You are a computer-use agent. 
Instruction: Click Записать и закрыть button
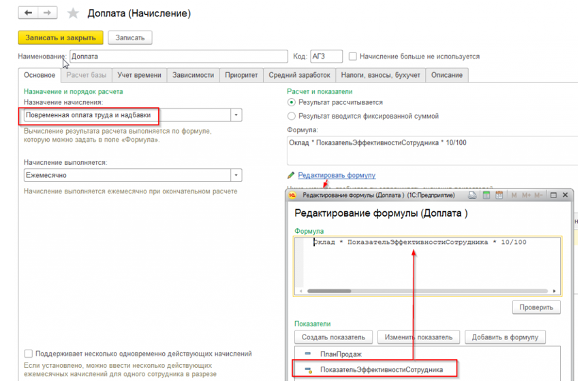point(61,37)
